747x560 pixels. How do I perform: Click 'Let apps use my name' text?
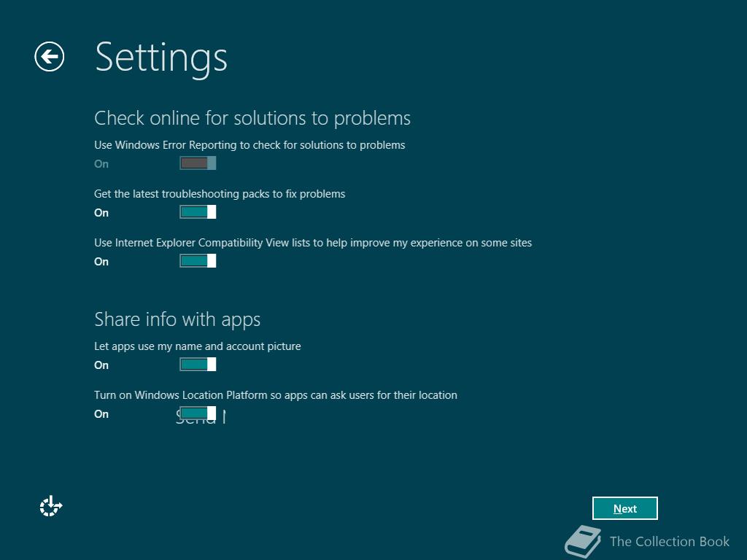point(197,346)
